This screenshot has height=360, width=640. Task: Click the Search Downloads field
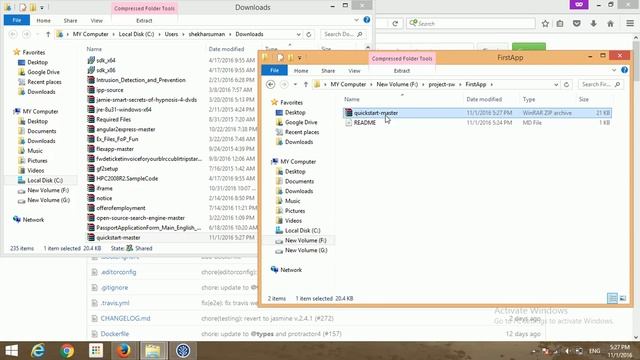[x=343, y=34]
